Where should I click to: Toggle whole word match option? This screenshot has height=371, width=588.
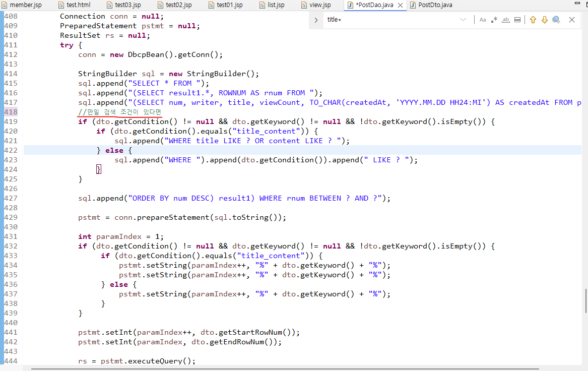coord(506,20)
